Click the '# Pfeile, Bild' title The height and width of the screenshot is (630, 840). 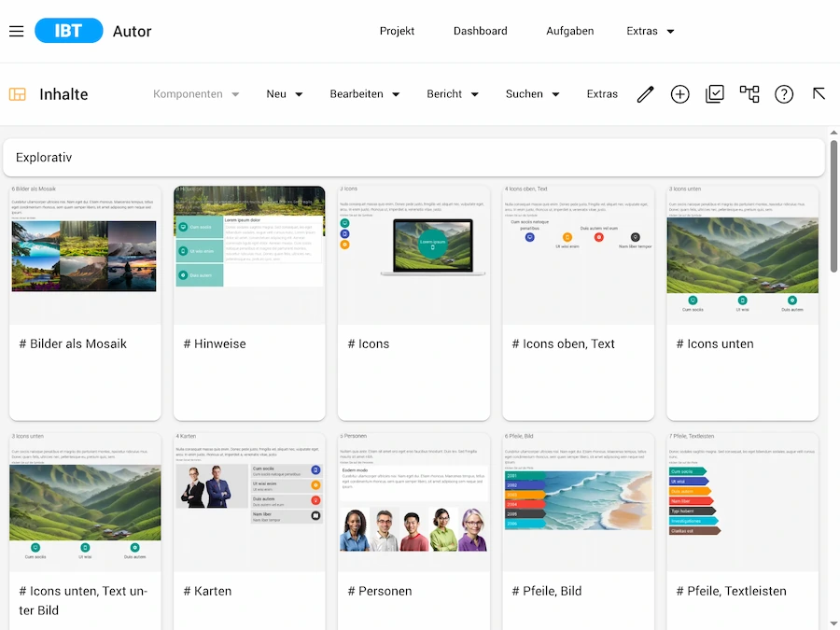click(546, 592)
